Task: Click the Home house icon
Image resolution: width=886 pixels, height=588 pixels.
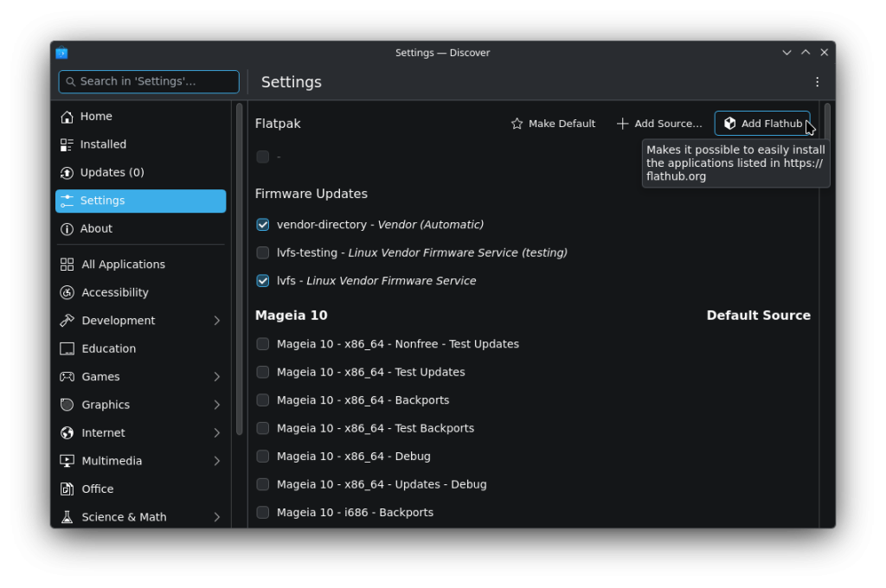Action: (x=67, y=117)
